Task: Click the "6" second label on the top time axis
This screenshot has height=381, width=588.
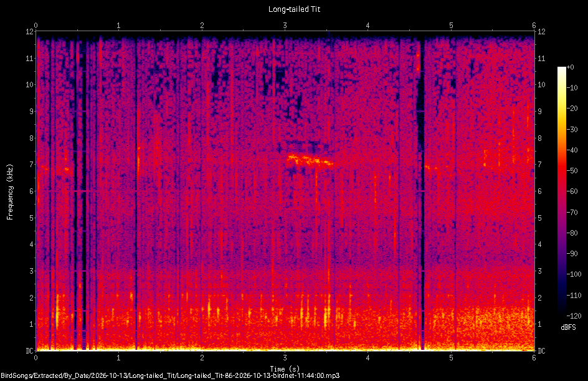Action: point(534,26)
